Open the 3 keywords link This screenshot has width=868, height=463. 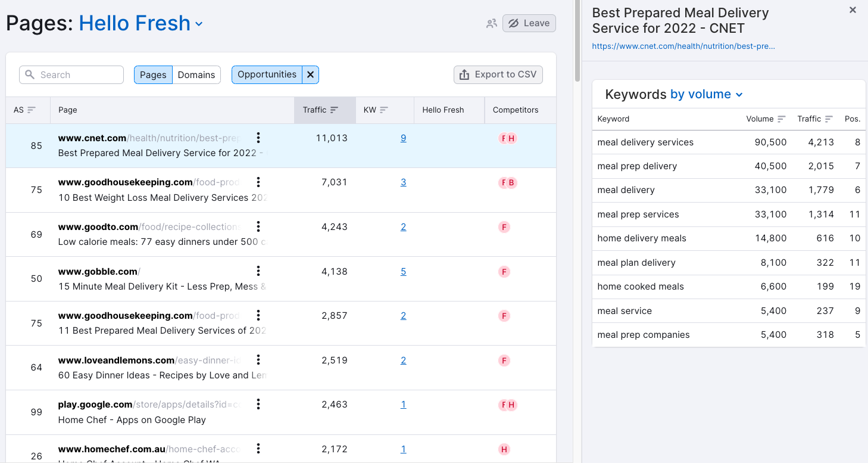(x=403, y=182)
